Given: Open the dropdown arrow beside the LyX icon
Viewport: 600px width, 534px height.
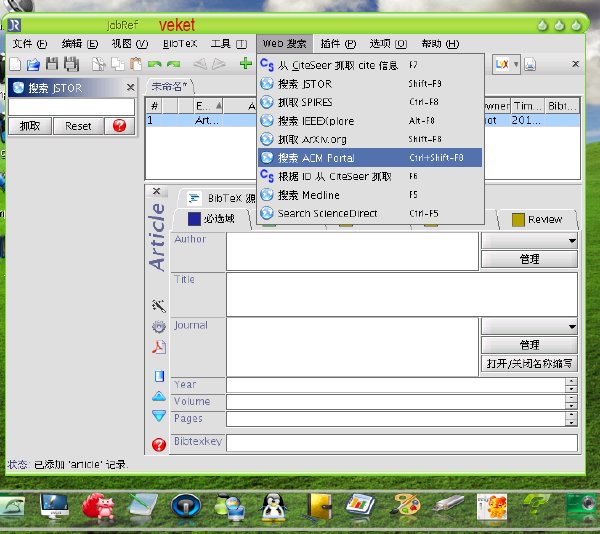Looking at the screenshot, I should pos(516,64).
